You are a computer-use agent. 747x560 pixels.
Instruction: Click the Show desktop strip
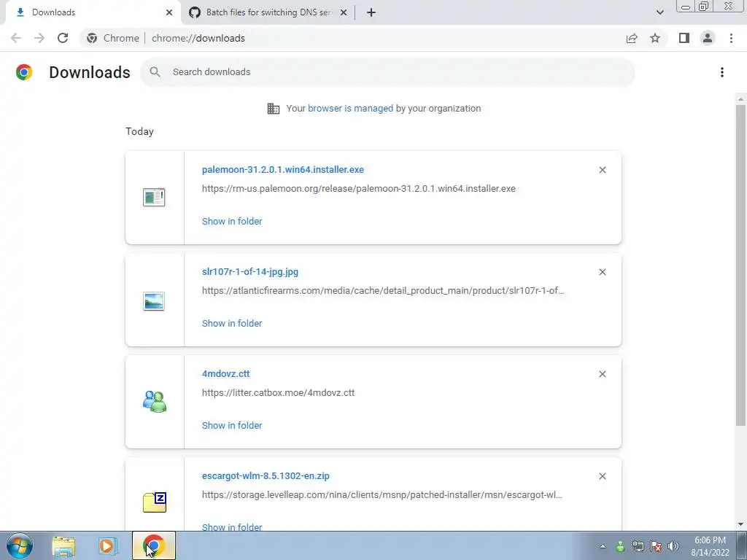coord(742,545)
